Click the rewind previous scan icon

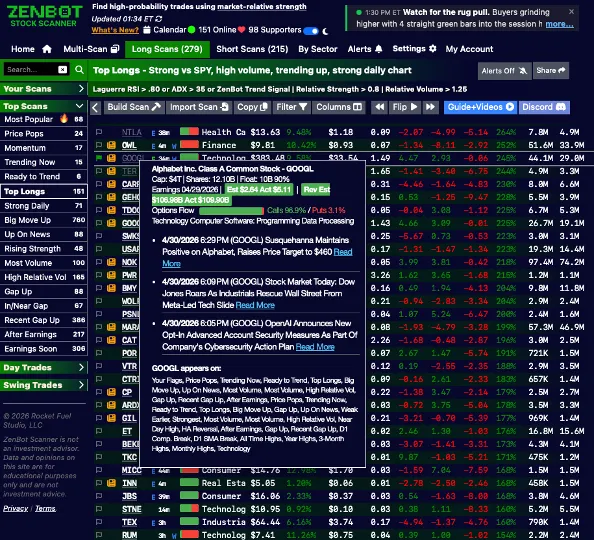(380, 107)
